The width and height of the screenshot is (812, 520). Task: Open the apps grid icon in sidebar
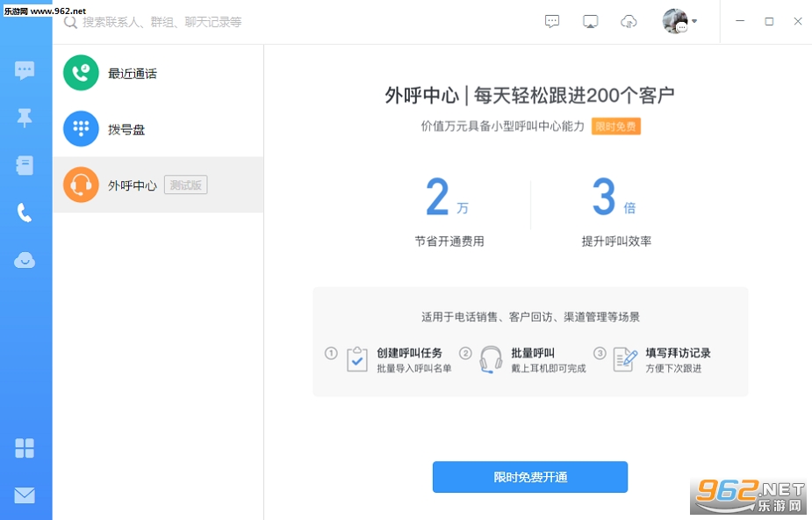[x=25, y=448]
